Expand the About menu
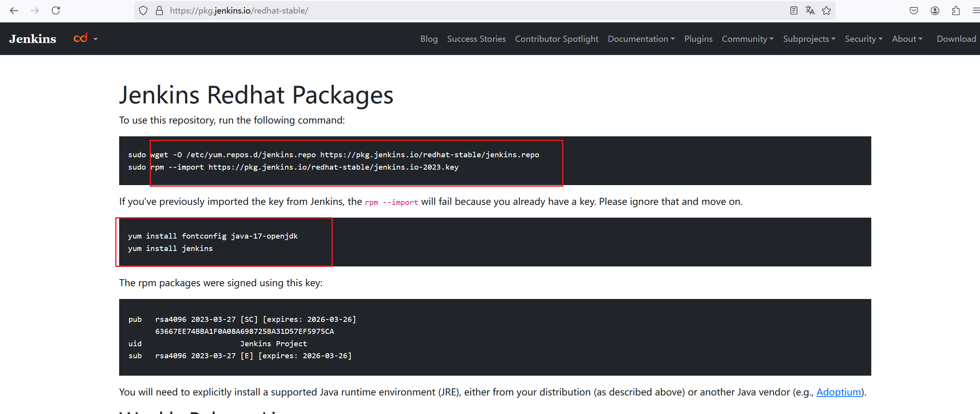Screen dimensions: 980x414 [x=907, y=39]
